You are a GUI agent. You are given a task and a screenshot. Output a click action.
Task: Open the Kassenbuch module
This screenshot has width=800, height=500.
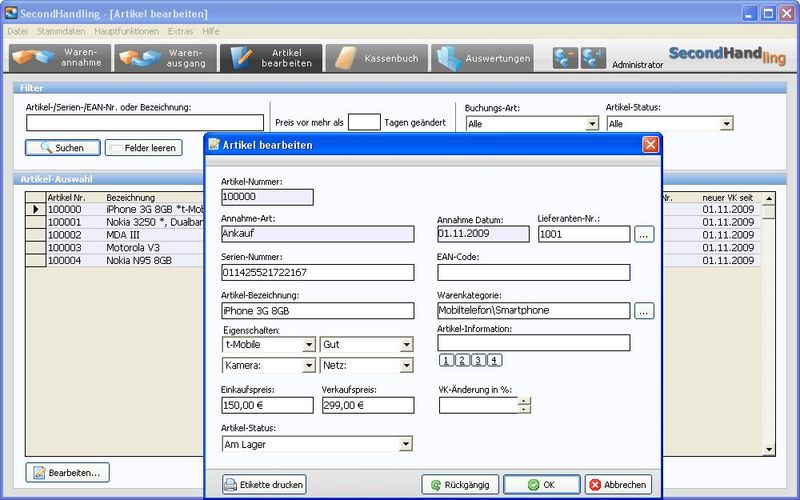377,58
